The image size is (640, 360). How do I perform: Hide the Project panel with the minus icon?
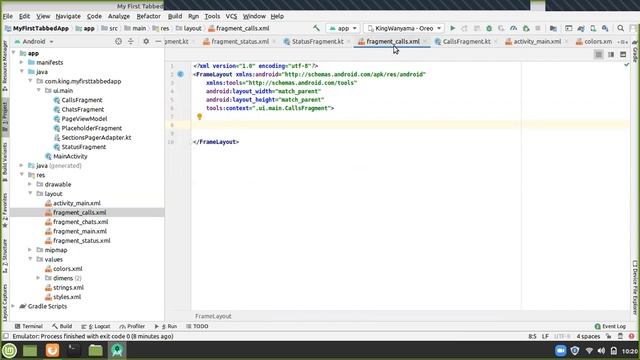pyautogui.click(x=158, y=41)
